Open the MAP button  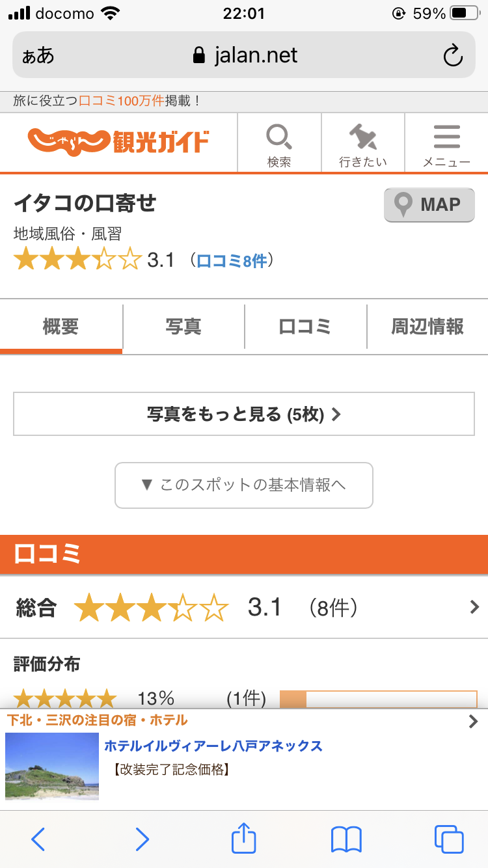coord(429,205)
